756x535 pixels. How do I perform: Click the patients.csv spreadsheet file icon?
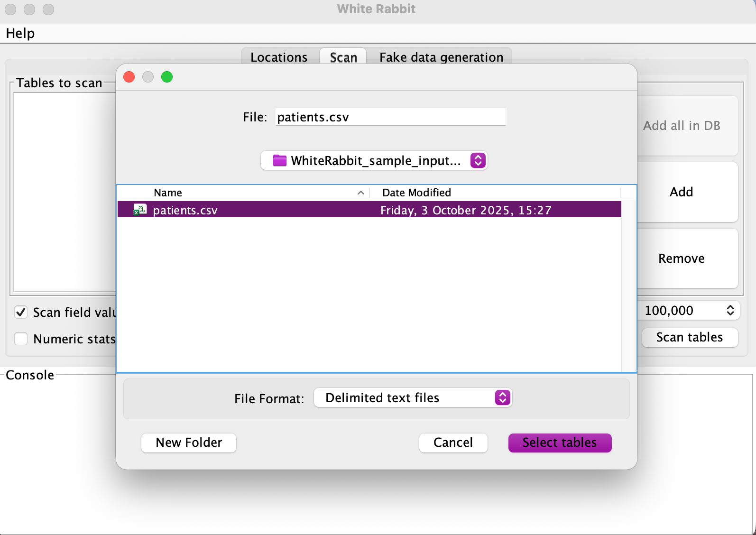[x=140, y=210]
